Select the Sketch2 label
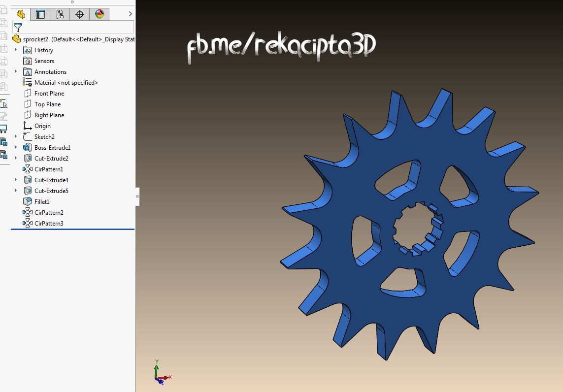Screen dimensions: 563x392 point(44,137)
